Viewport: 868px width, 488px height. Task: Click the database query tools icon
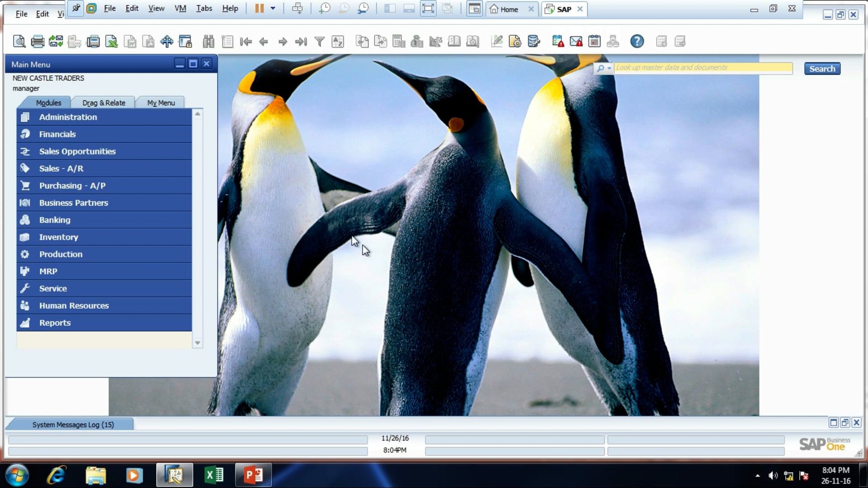pyautogui.click(x=534, y=42)
